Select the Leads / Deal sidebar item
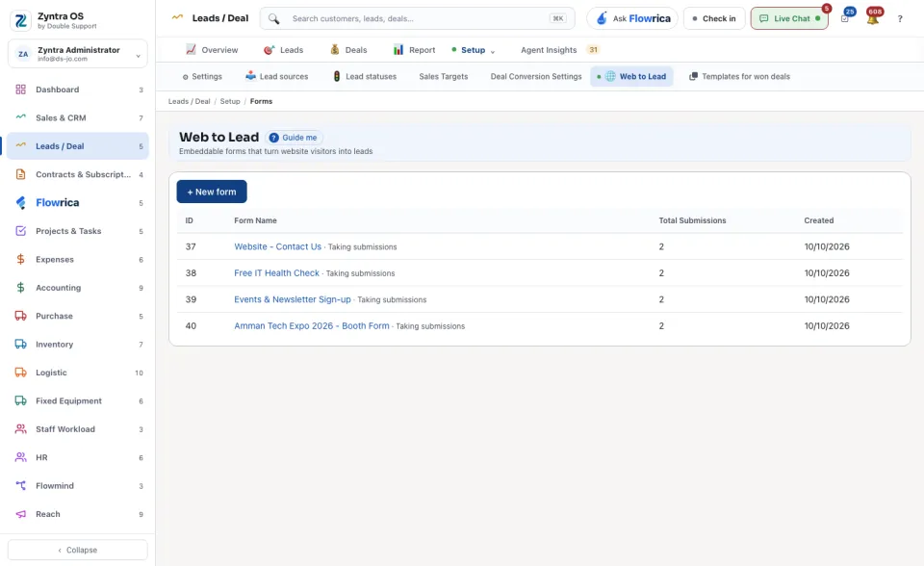 78,146
